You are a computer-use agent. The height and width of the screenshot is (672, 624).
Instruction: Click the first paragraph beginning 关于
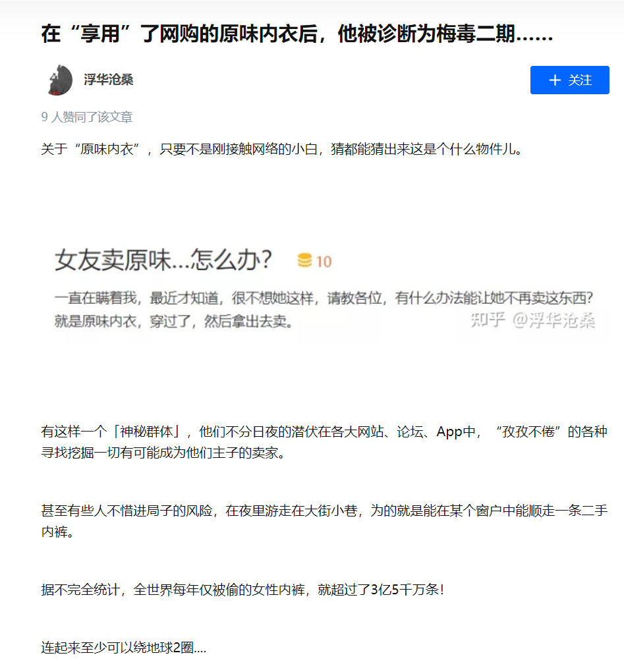282,149
